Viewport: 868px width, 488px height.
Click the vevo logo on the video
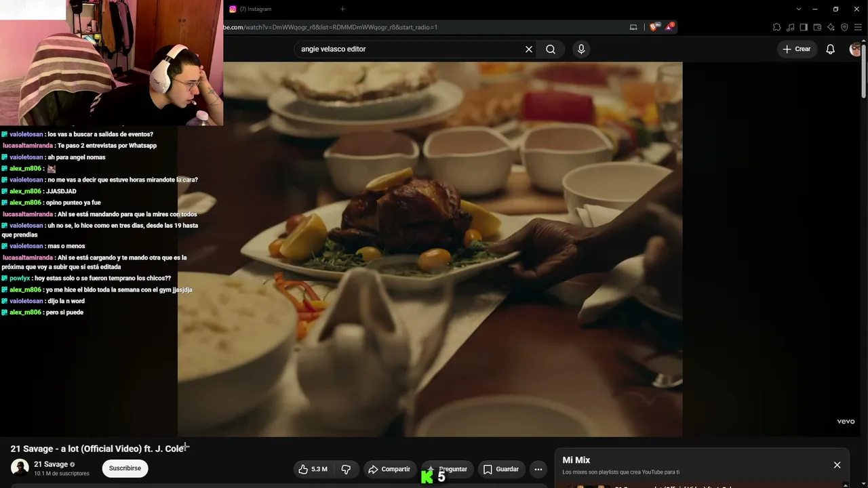846,422
